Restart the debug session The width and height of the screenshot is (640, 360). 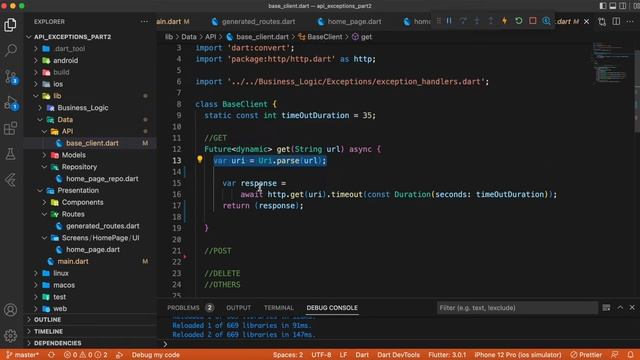[518, 21]
